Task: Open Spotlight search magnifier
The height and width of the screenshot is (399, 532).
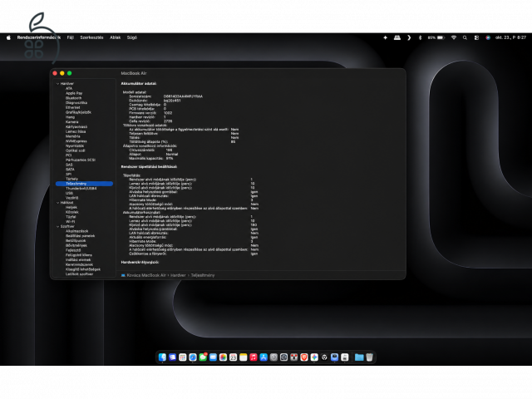Action: (465, 37)
